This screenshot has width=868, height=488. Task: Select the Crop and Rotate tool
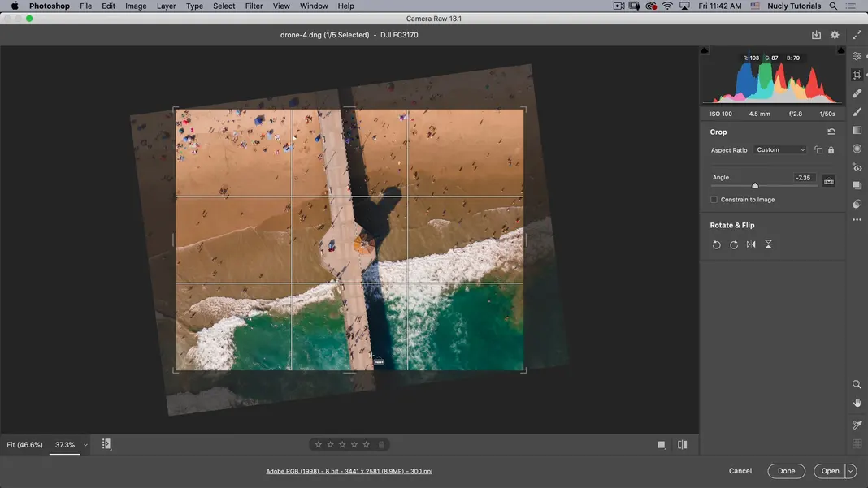857,75
